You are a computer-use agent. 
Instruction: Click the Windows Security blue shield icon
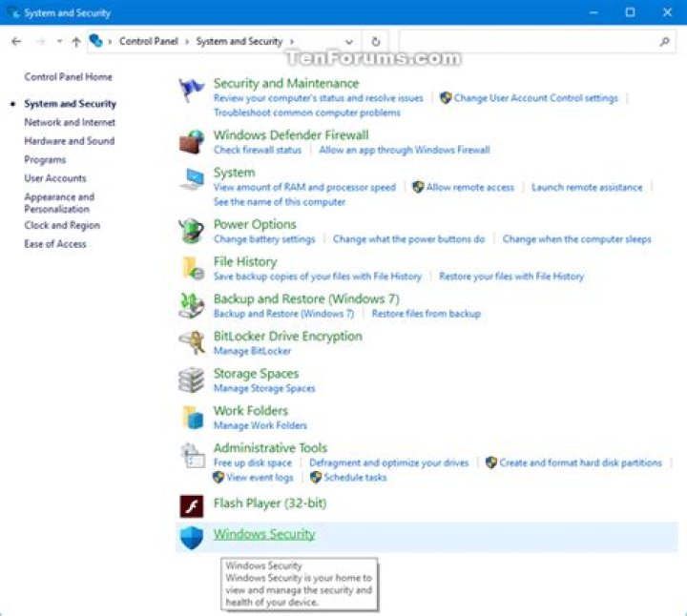point(192,537)
